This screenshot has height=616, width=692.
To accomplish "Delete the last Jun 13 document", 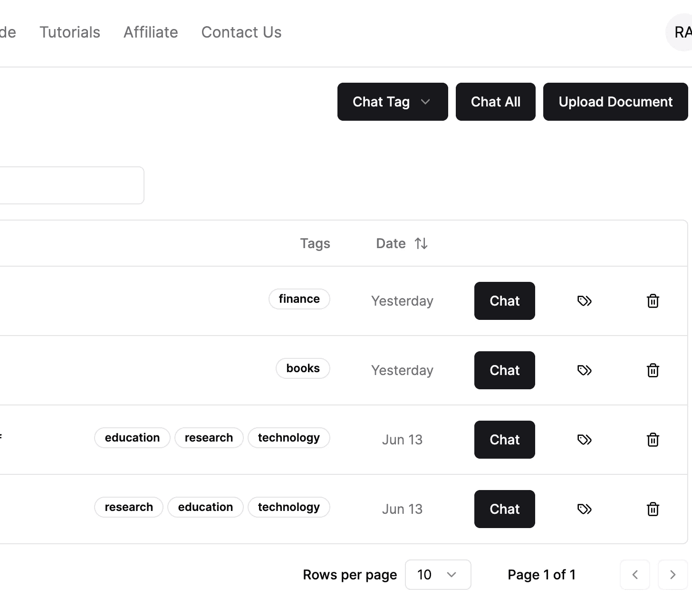I will [x=653, y=509].
